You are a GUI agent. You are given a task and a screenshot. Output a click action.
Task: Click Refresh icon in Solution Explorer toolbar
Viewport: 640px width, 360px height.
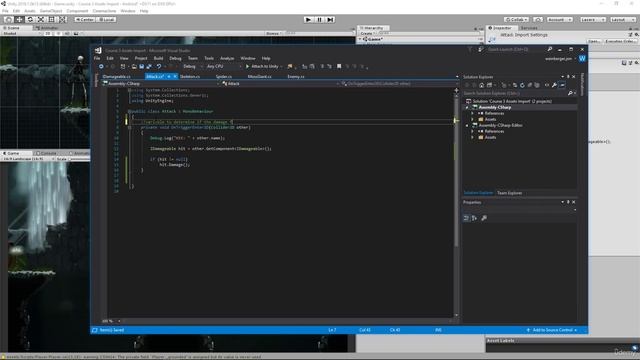point(522,85)
